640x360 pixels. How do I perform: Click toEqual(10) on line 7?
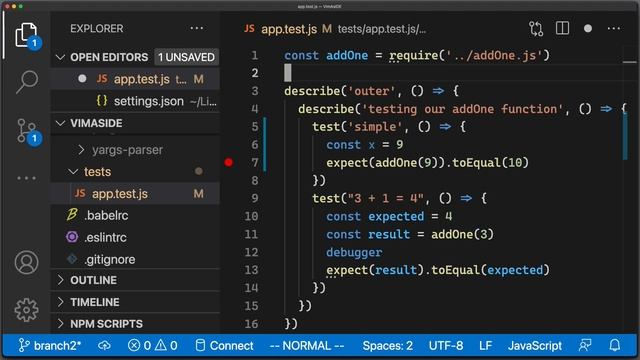[x=490, y=162]
